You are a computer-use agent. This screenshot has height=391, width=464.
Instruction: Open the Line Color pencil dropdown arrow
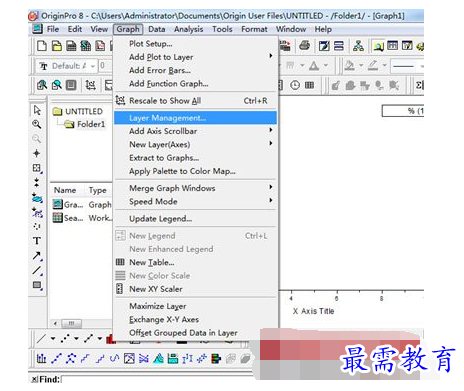(x=384, y=65)
